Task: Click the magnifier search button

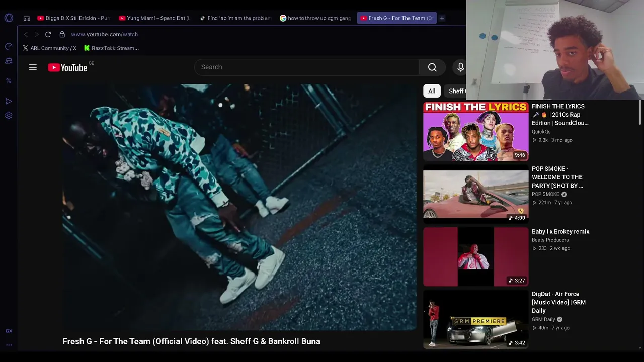Action: 432,67
